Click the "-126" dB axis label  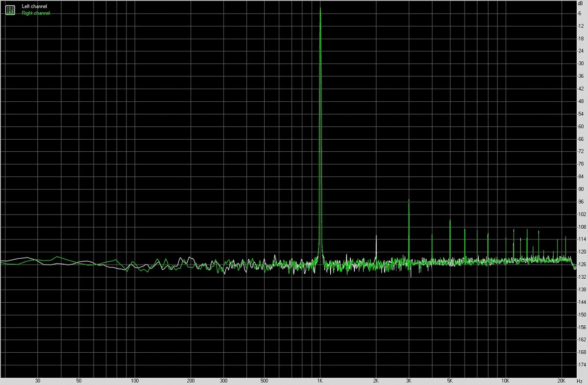[582, 265]
